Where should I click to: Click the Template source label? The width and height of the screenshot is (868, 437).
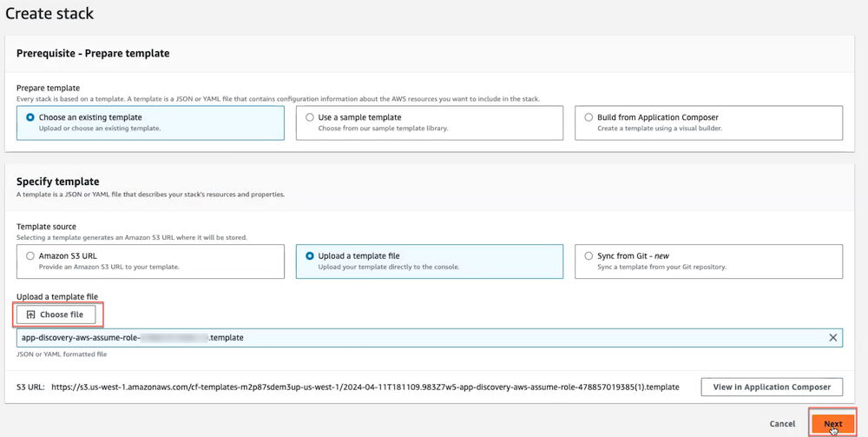pyautogui.click(x=46, y=227)
